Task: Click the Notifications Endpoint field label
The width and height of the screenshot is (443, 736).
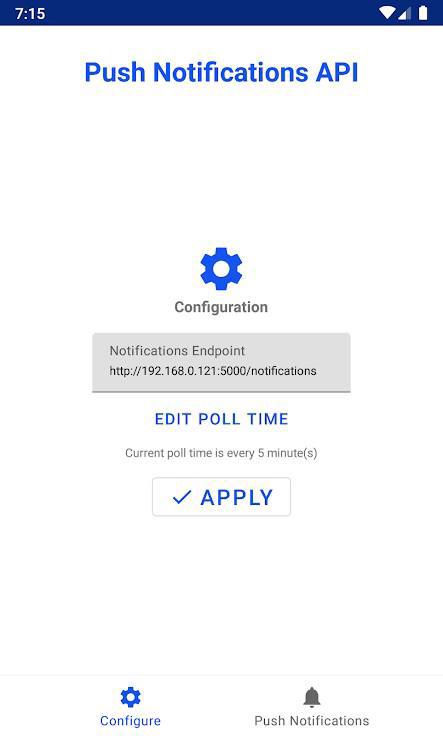Action: click(177, 351)
